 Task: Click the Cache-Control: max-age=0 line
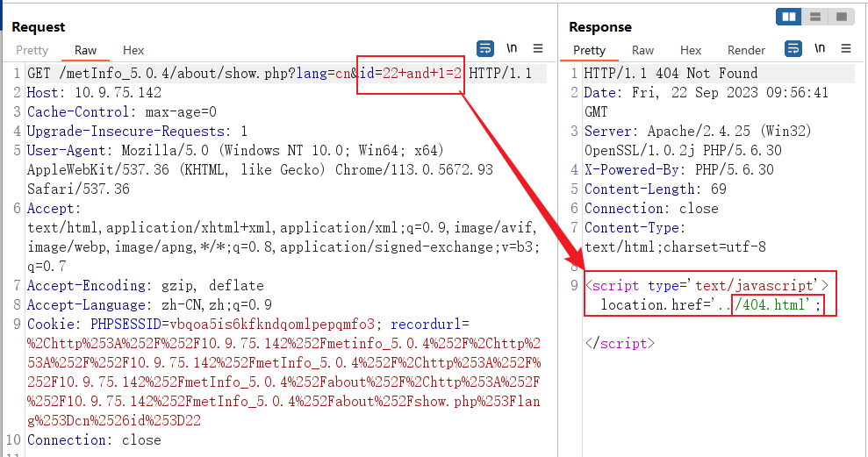click(x=122, y=111)
